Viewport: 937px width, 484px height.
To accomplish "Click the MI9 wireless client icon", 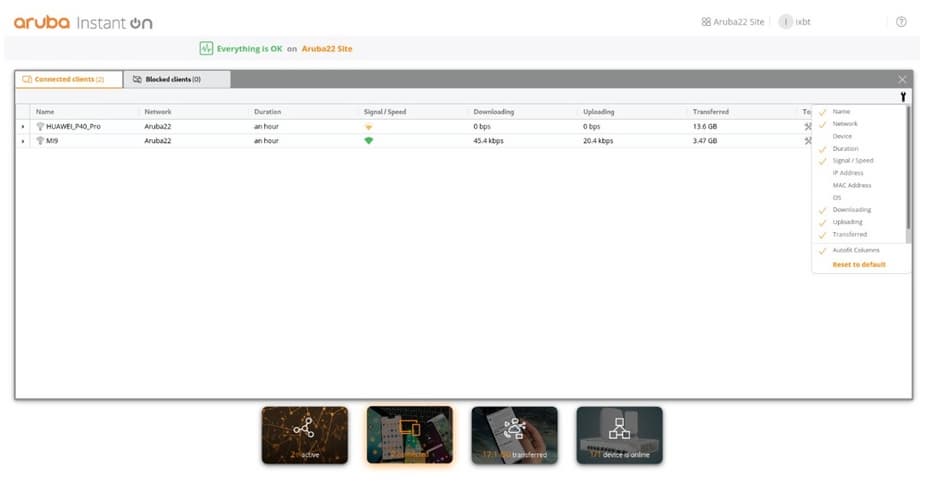I will point(40,141).
